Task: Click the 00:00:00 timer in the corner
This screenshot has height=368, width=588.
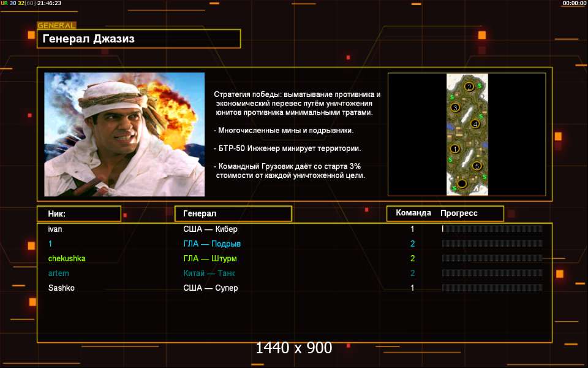Action: (x=574, y=3)
